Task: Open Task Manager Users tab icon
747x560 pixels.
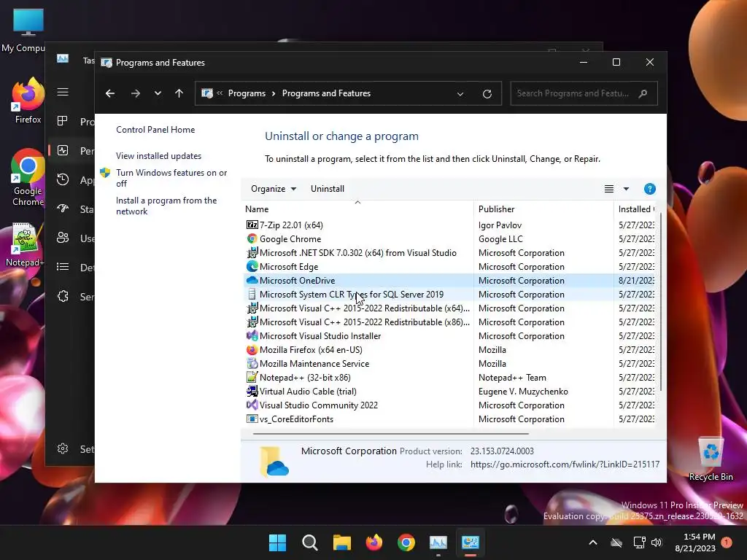Action: tap(63, 238)
